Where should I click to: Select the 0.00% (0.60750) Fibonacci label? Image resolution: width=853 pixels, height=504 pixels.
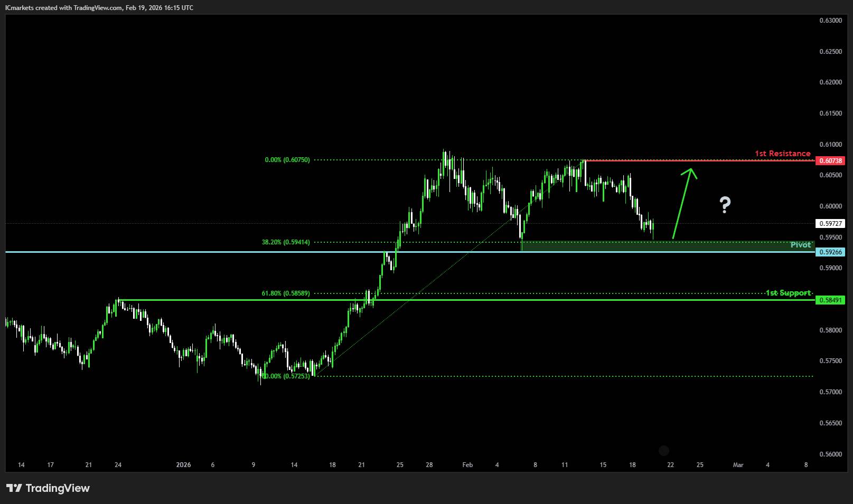click(287, 160)
